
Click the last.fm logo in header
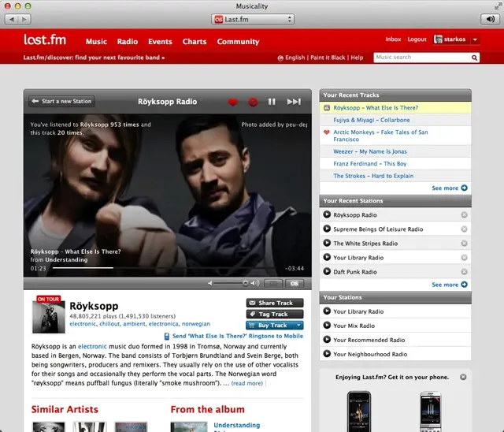pos(45,39)
